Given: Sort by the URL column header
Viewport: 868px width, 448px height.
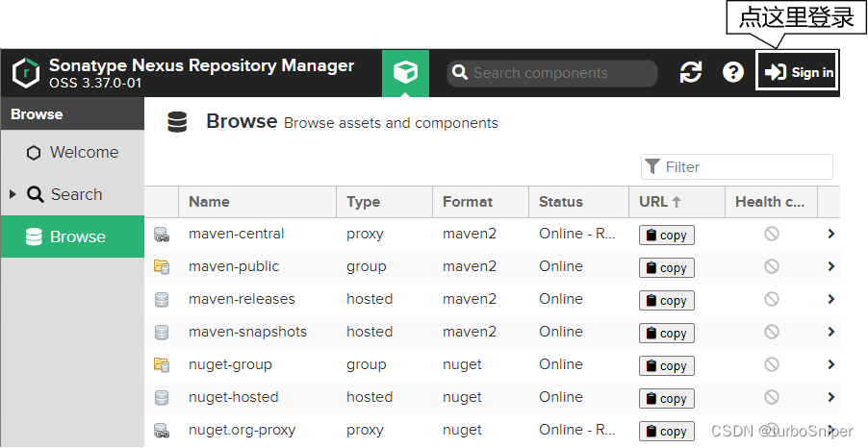Looking at the screenshot, I should click(677, 202).
